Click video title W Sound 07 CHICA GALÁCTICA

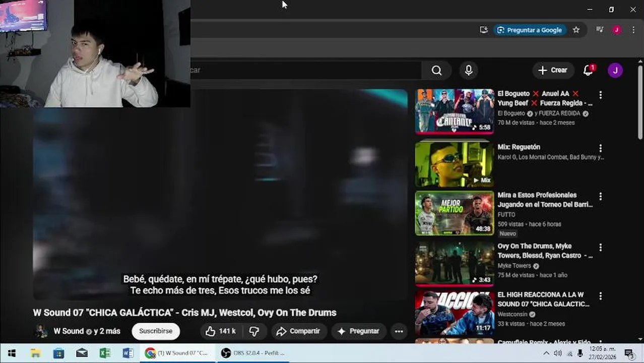tap(184, 313)
